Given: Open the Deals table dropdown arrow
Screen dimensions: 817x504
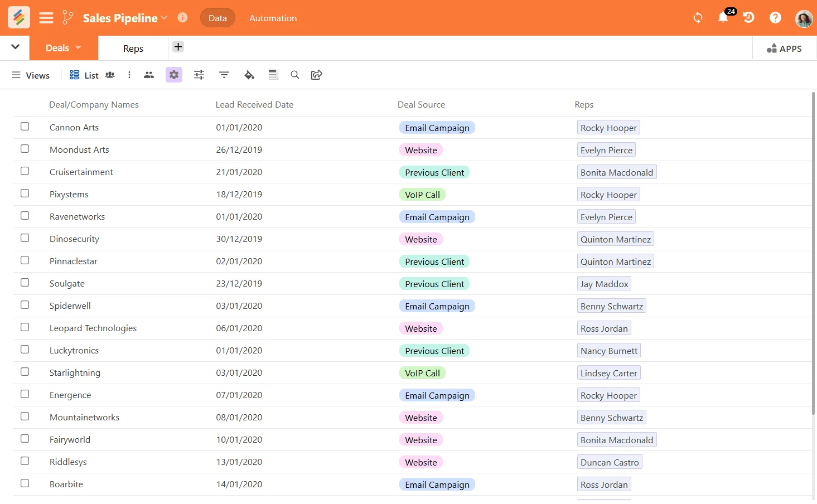Looking at the screenshot, I should tap(78, 48).
